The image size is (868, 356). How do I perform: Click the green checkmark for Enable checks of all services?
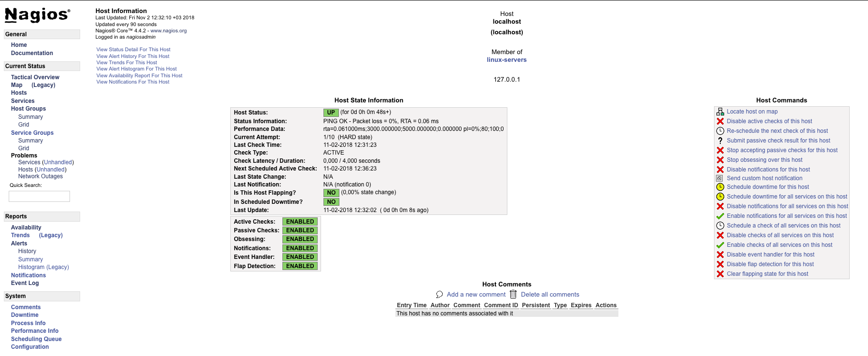tap(720, 245)
